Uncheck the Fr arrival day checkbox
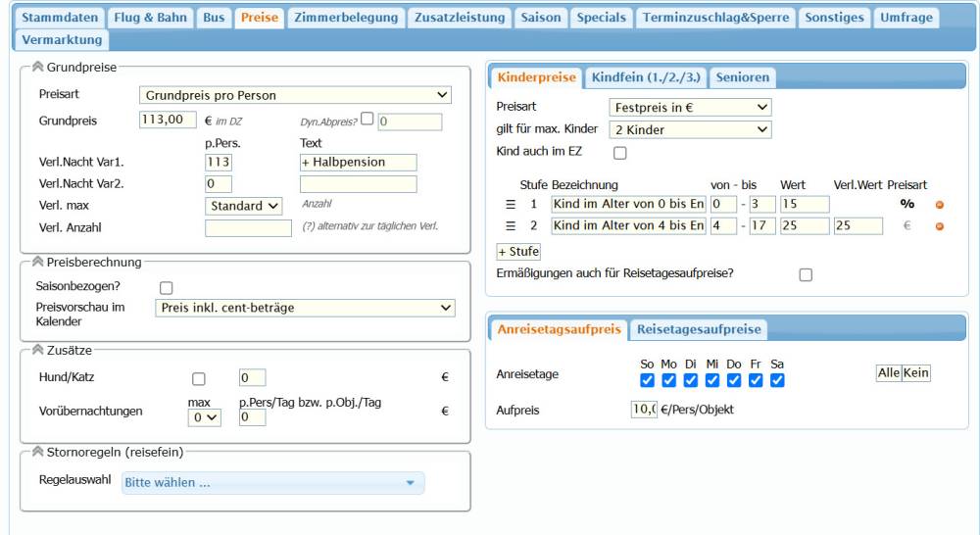Image resolution: width=980 pixels, height=535 pixels. (x=755, y=380)
